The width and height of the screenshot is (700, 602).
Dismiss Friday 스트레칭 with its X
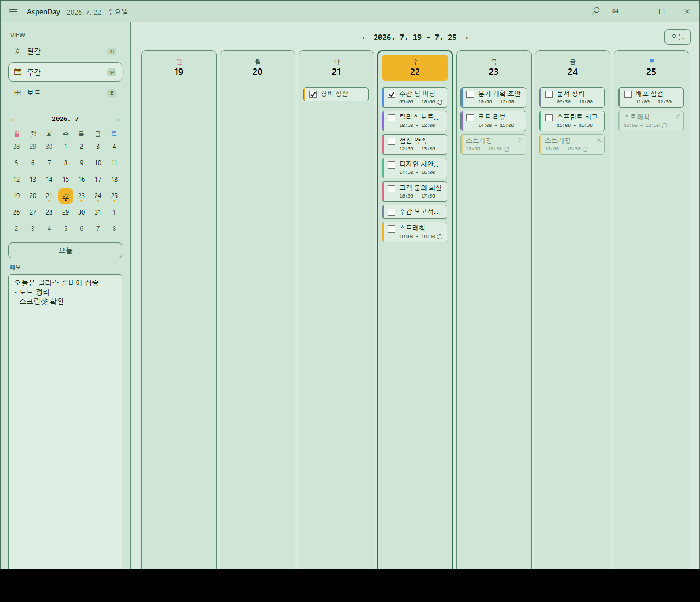599,140
